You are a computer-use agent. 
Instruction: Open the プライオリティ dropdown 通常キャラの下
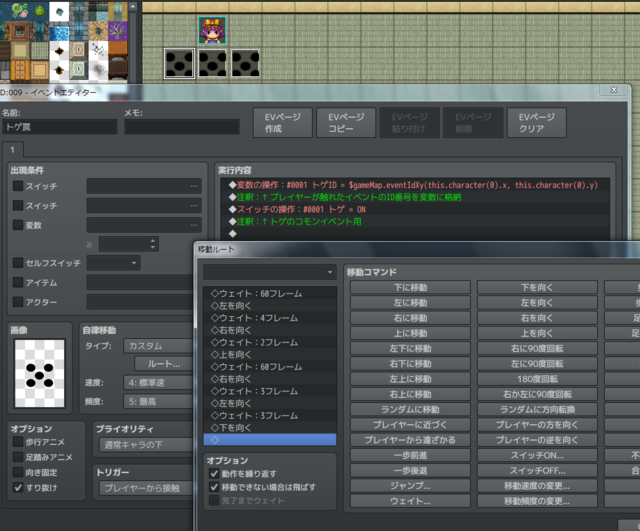coord(146,445)
